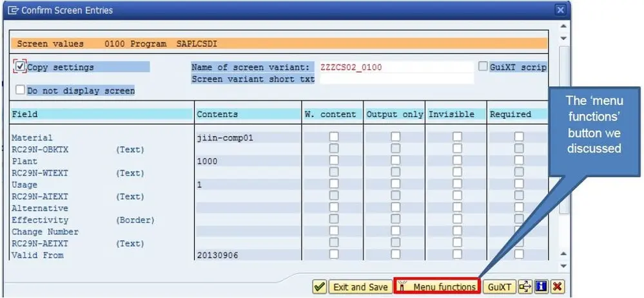Check W. content for Material row
644x298 pixels.
[333, 137]
